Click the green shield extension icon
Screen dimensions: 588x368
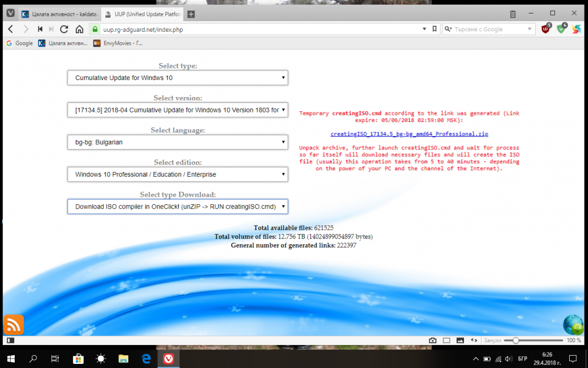(562, 28)
